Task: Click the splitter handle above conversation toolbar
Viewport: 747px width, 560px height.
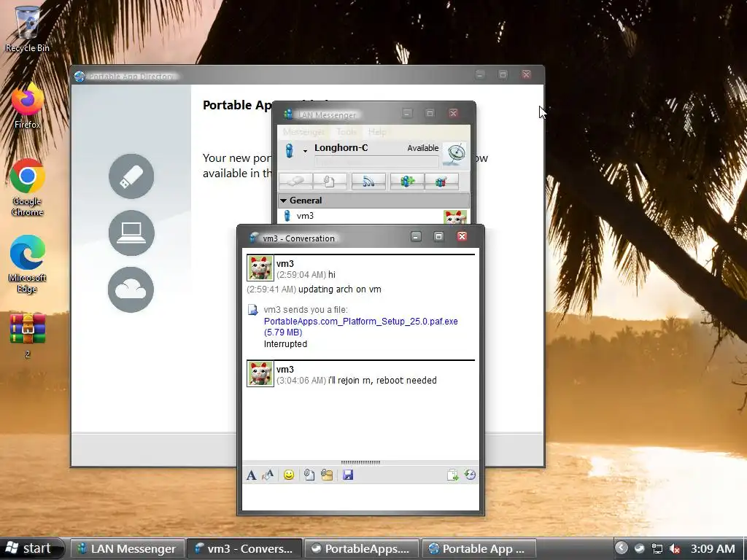Action: click(360, 462)
